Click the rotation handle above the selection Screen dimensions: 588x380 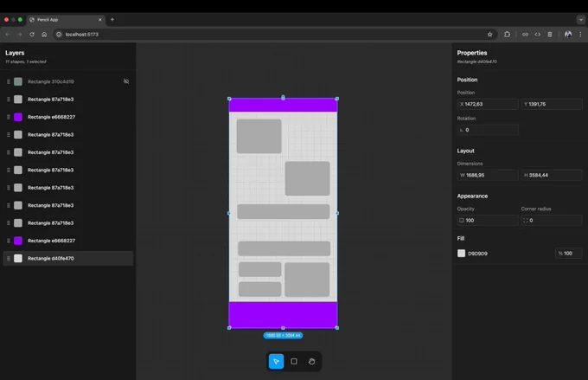[283, 98]
